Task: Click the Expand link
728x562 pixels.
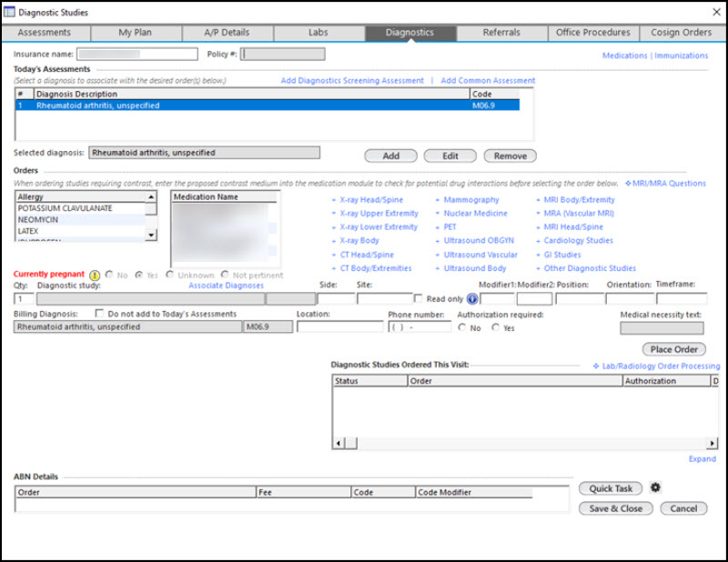Action: click(702, 458)
